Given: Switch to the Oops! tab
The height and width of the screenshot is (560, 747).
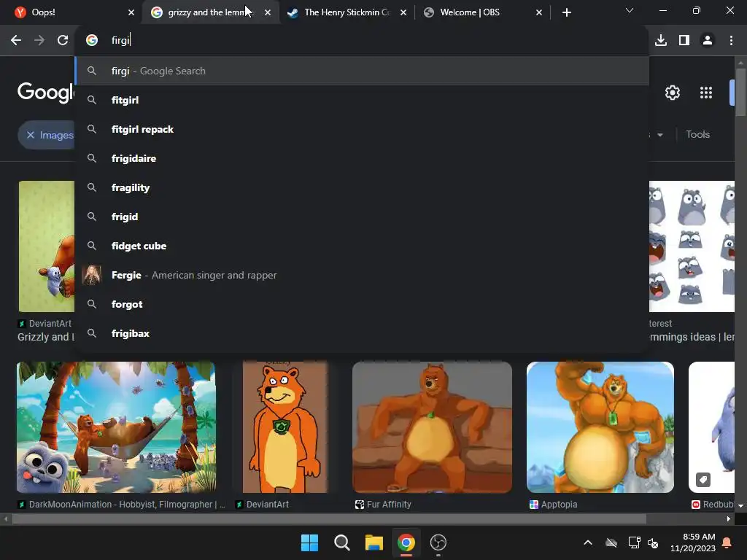Looking at the screenshot, I should (71, 12).
